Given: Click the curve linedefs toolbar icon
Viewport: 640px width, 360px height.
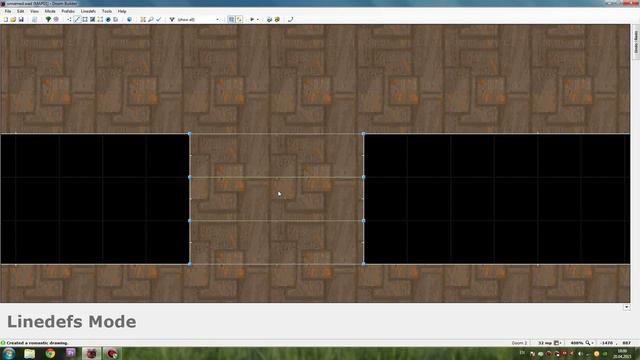Looking at the screenshot, I should [290, 20].
